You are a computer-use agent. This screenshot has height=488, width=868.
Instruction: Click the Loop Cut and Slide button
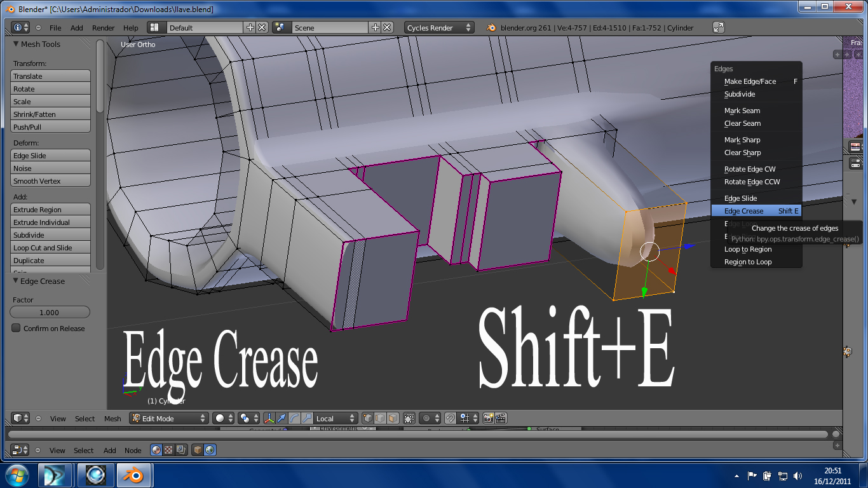[51, 248]
